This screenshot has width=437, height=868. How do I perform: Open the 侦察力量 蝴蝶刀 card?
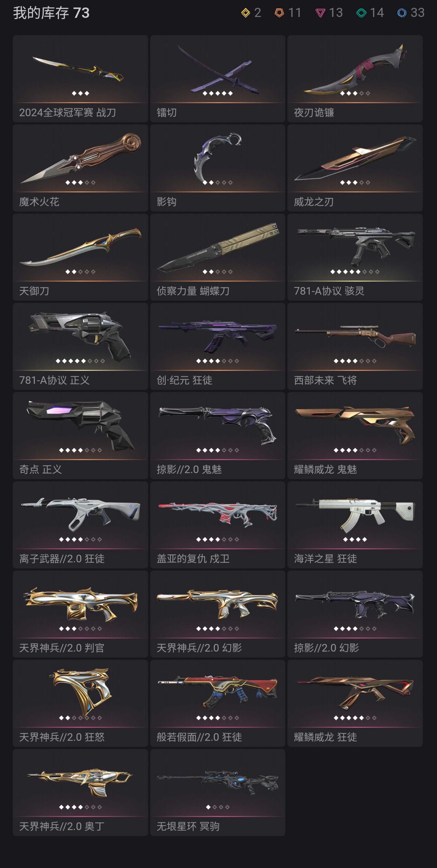point(218,257)
